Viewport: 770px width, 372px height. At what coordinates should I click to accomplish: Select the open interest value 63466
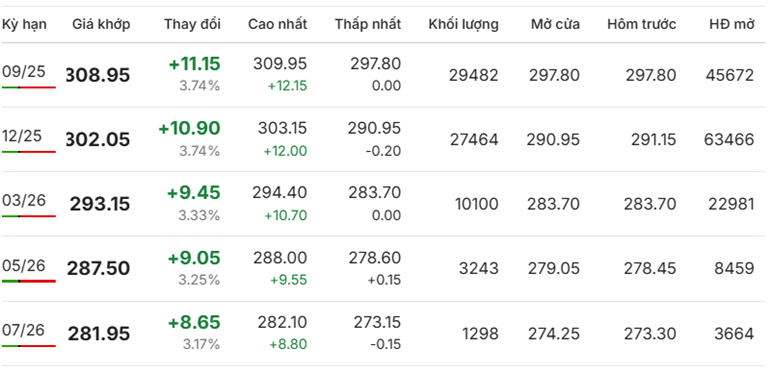click(729, 139)
